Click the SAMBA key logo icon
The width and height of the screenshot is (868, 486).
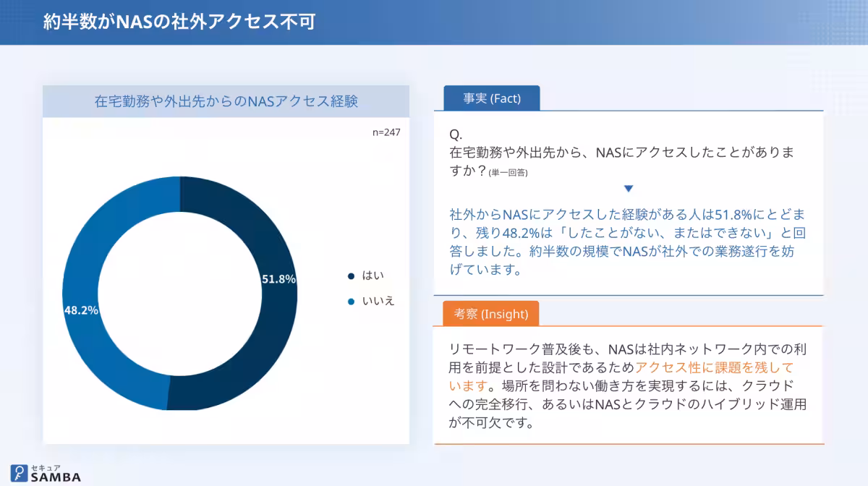[x=20, y=473]
